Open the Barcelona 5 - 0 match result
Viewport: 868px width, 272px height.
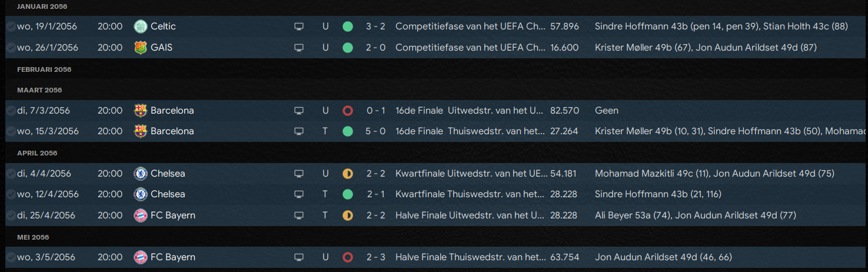pyautogui.click(x=375, y=131)
